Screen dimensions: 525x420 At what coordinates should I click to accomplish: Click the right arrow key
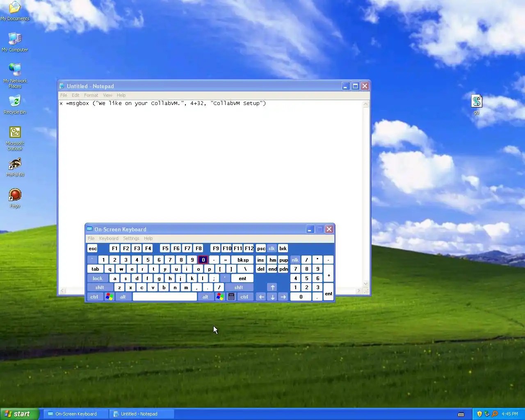point(283,297)
